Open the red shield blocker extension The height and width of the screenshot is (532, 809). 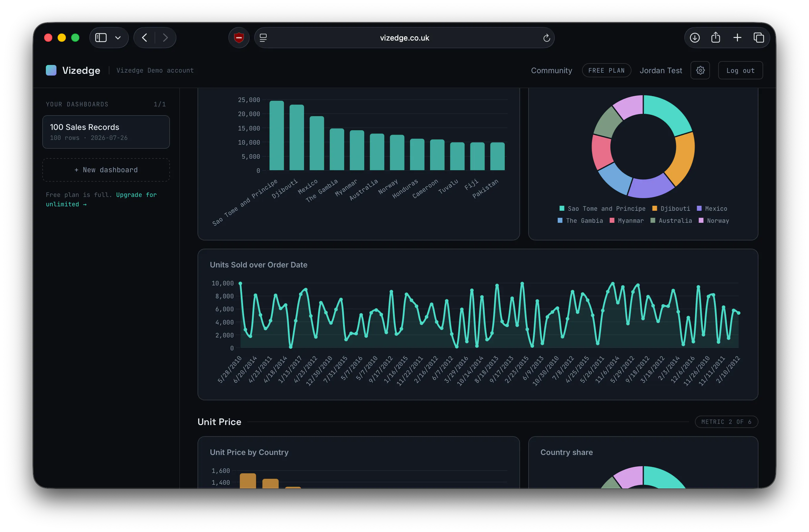point(239,37)
